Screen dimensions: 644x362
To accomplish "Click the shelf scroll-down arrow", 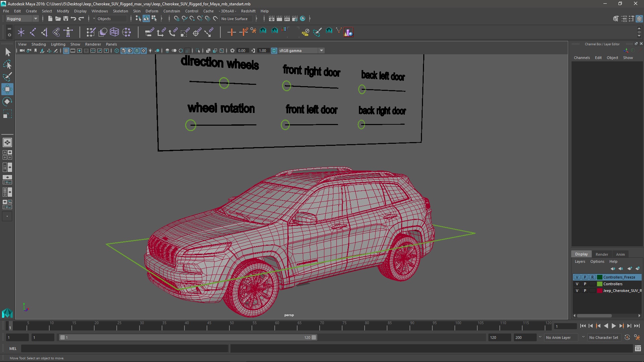I will pos(639,36).
